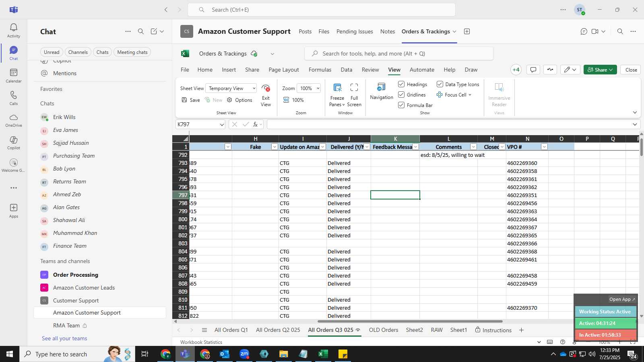Expand the ribbon with the bottom-right chevron
The width and height of the screenshot is (644, 362).
635,113
